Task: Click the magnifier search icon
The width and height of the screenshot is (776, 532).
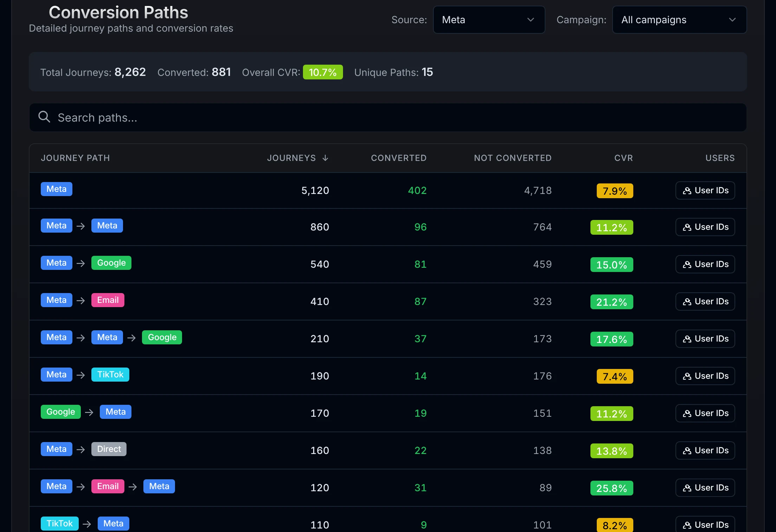Action: pos(44,117)
